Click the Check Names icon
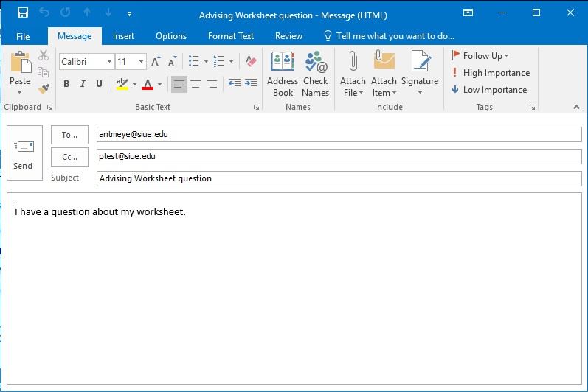 [x=315, y=74]
